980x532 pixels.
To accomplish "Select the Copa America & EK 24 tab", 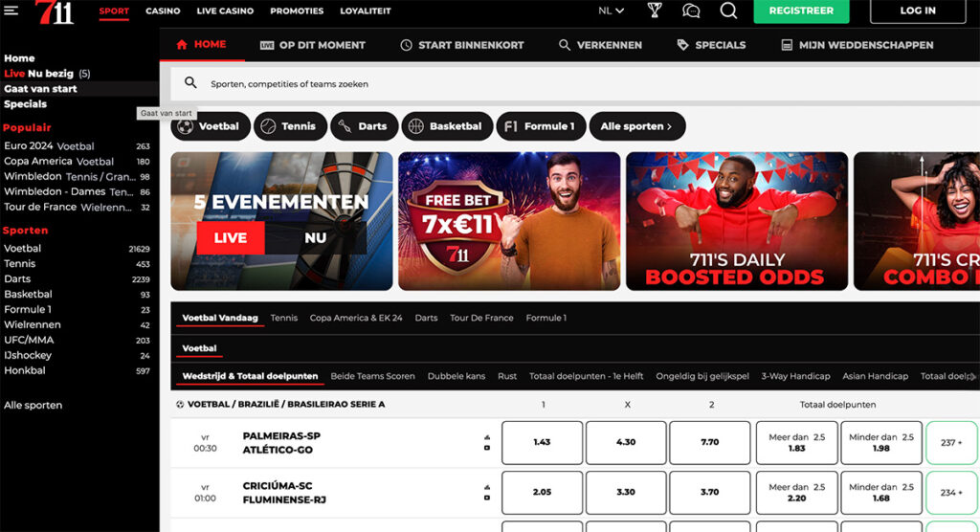I will point(356,318).
